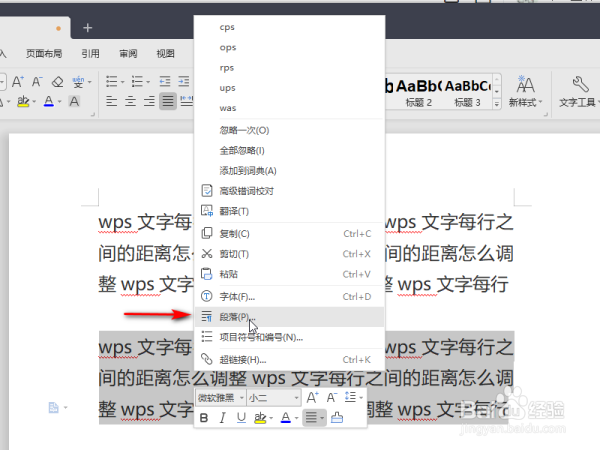Viewport: 600px width, 450px height.
Task: Choose the 'rps' spelling suggestion
Action: click(289, 68)
